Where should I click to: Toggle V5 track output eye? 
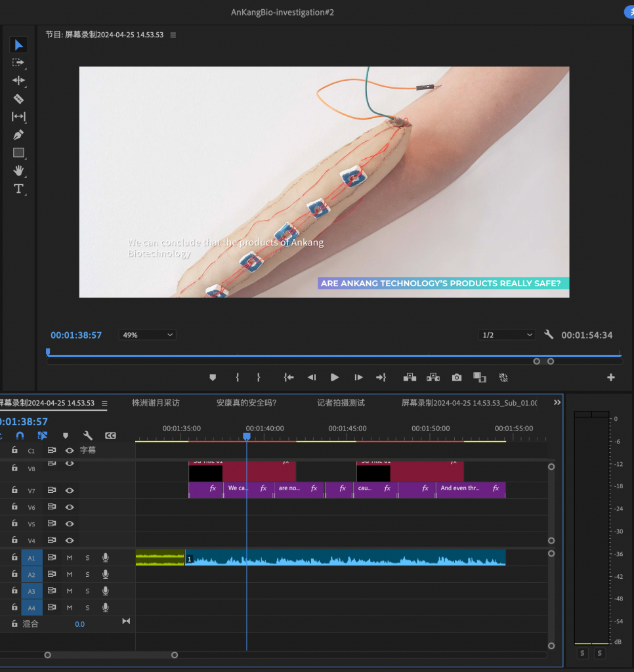70,524
